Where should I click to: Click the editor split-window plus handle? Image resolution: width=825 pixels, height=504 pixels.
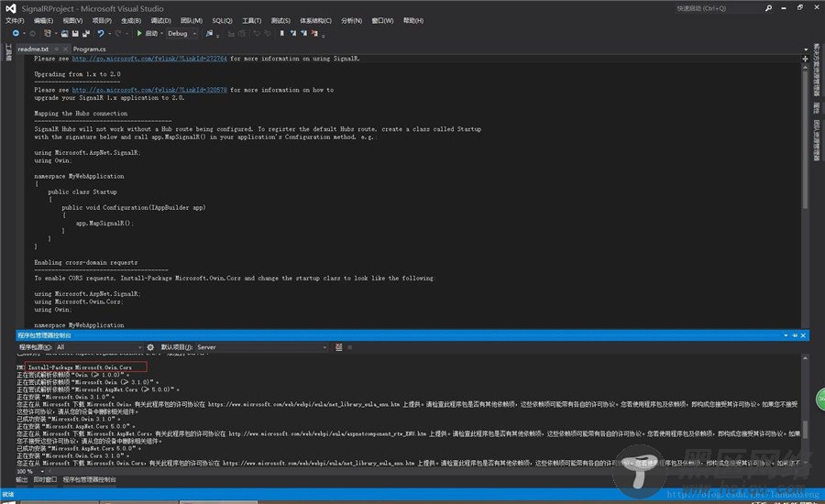(805, 59)
